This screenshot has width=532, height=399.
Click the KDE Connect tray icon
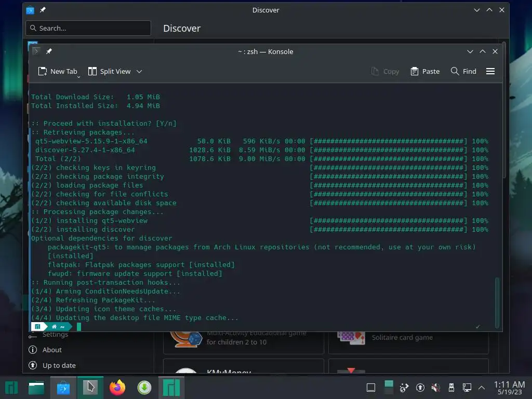(x=404, y=388)
